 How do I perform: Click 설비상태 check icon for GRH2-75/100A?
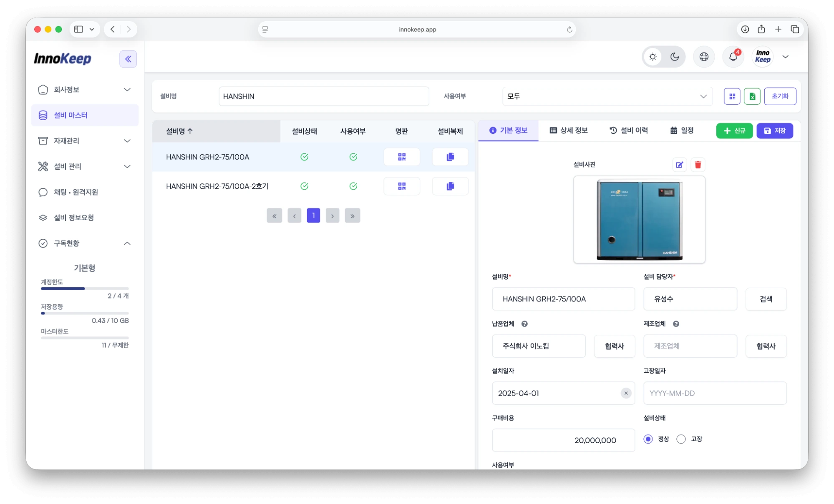tap(304, 157)
